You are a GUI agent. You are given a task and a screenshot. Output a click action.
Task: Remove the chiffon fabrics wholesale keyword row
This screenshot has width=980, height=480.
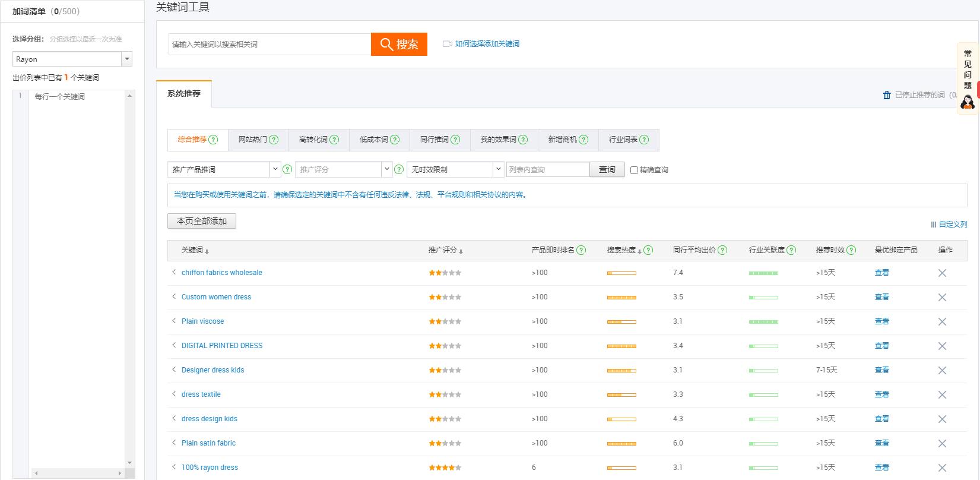point(942,273)
